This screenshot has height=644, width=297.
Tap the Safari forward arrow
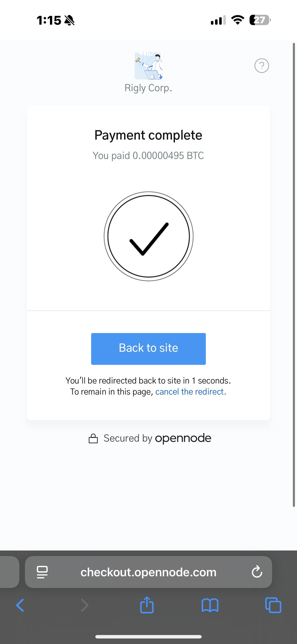point(85,605)
